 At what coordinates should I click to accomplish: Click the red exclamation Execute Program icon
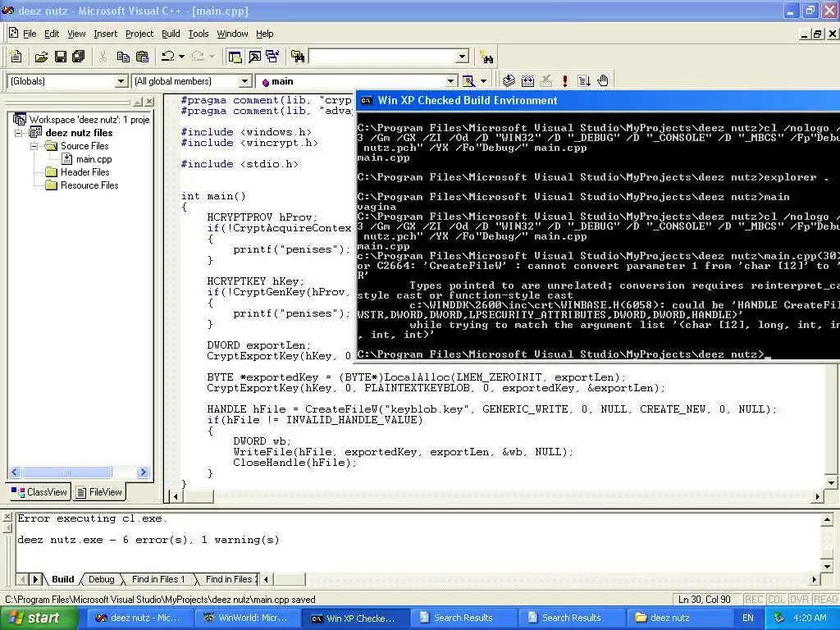pyautogui.click(x=564, y=81)
